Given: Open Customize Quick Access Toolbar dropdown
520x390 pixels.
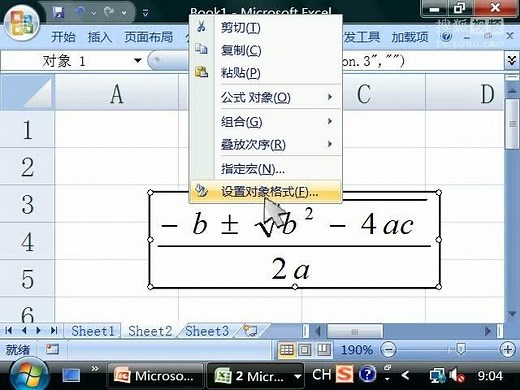Looking at the screenshot, I should pyautogui.click(x=146, y=13).
